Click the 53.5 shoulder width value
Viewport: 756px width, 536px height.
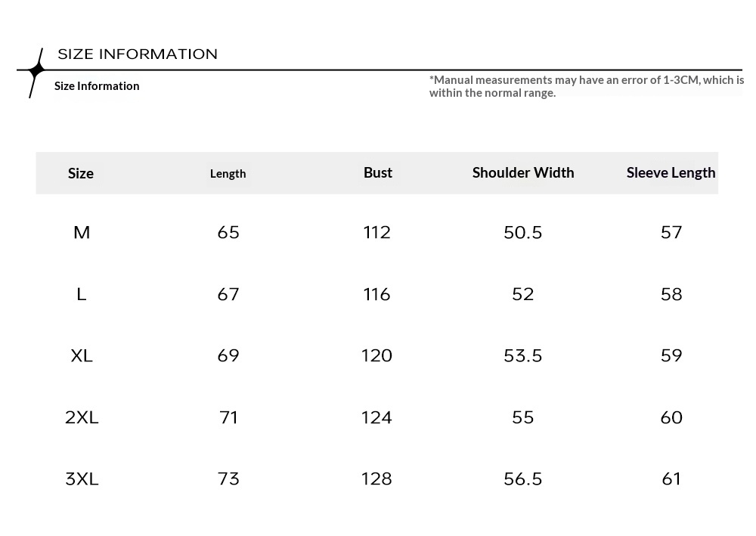point(523,355)
